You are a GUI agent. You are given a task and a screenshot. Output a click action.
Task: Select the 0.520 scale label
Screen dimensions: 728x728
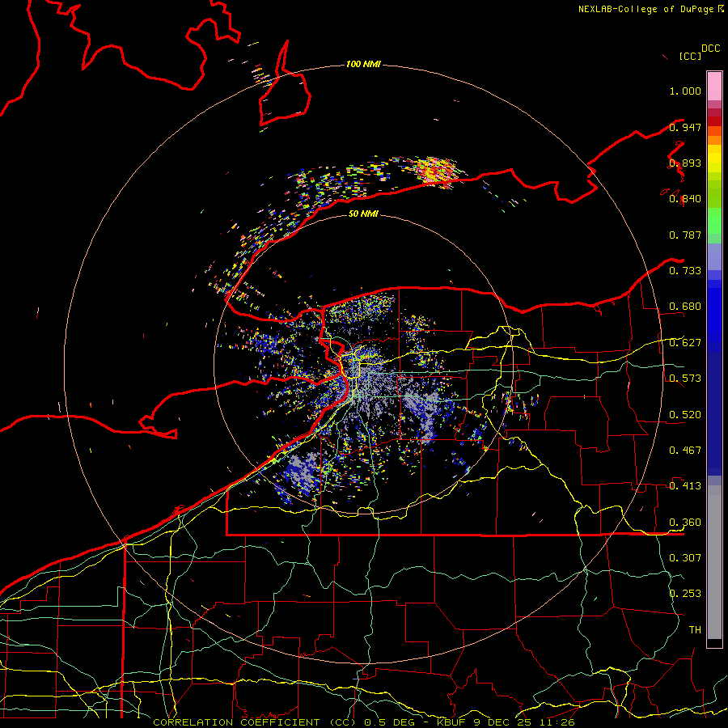tap(685, 415)
